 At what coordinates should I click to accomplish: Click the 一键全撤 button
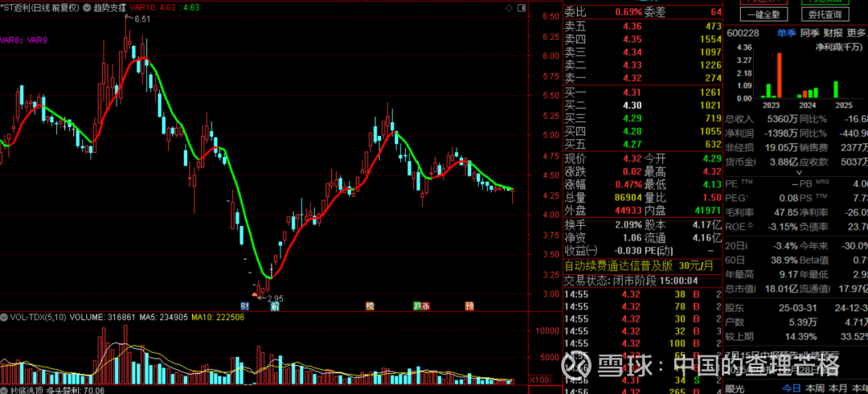[763, 15]
